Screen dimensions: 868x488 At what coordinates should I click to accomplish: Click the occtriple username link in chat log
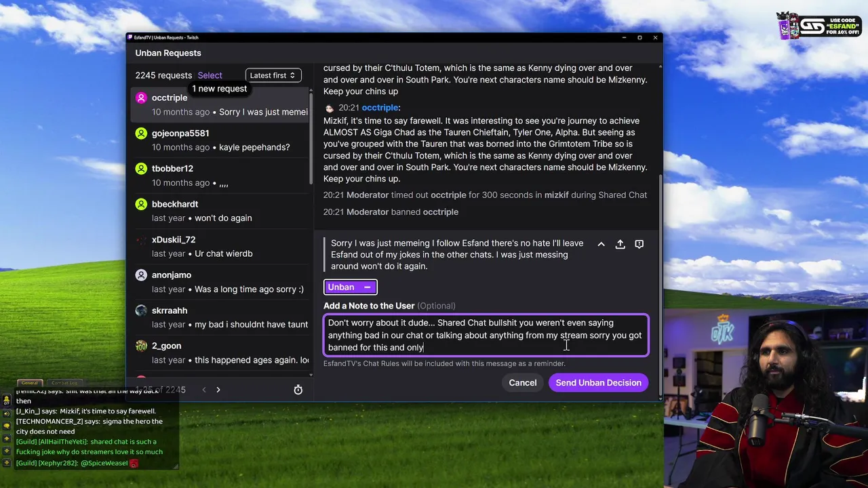380,108
